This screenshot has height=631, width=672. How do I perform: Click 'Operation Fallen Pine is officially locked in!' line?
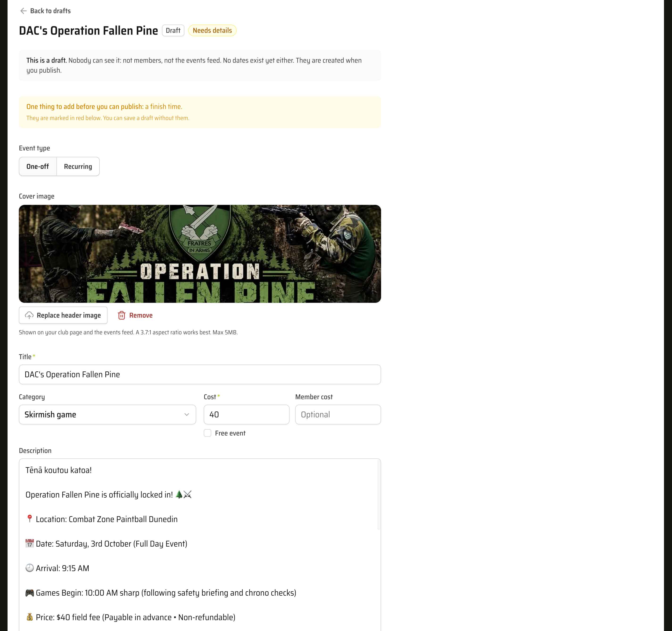[108, 494]
